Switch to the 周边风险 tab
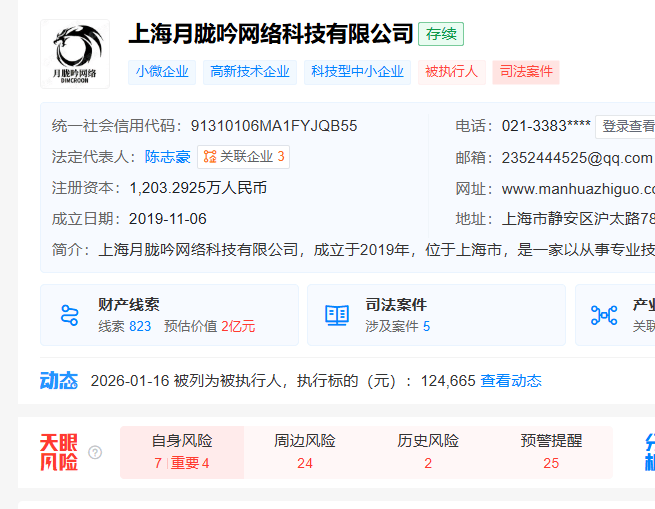 [x=305, y=452]
